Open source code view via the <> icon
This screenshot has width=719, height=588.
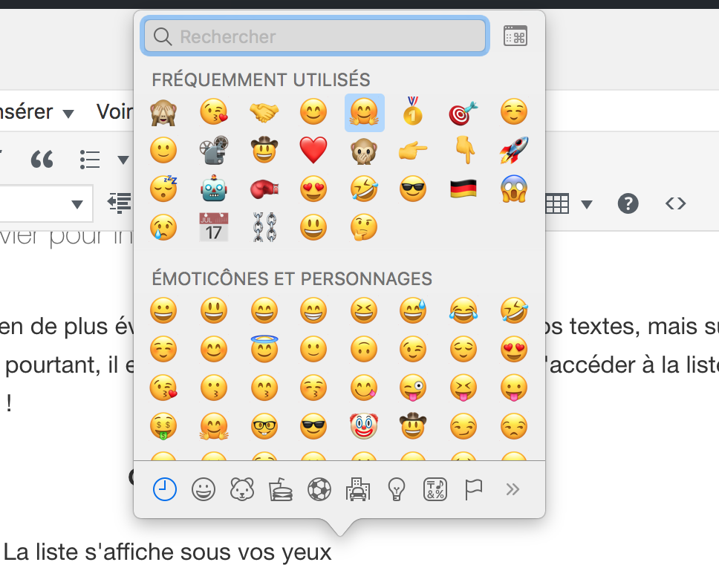click(675, 203)
